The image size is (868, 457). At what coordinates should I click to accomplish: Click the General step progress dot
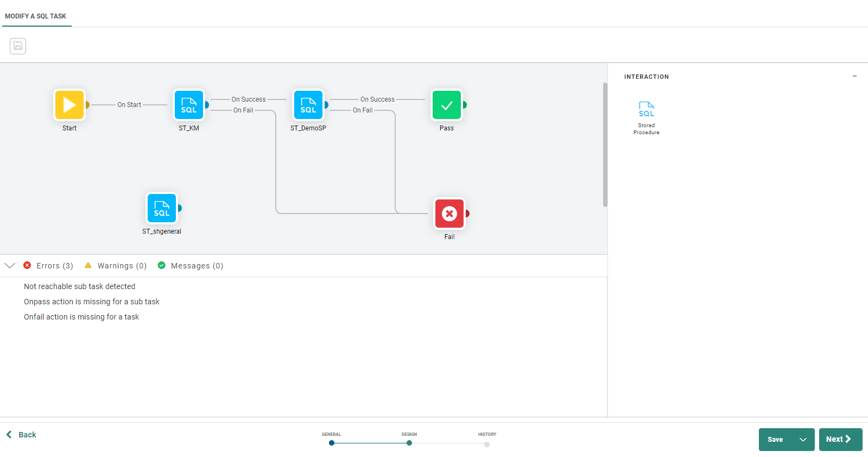(x=332, y=443)
